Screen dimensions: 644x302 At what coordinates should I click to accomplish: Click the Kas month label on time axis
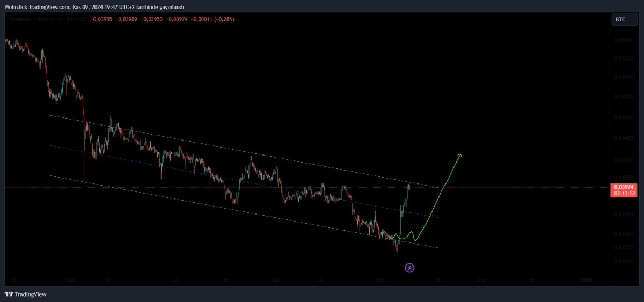pyautogui.click(x=380, y=280)
